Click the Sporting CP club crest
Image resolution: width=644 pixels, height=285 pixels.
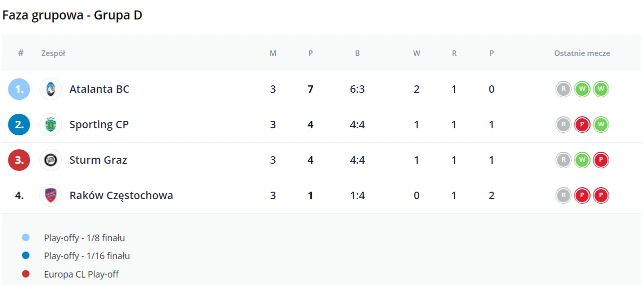50,125
